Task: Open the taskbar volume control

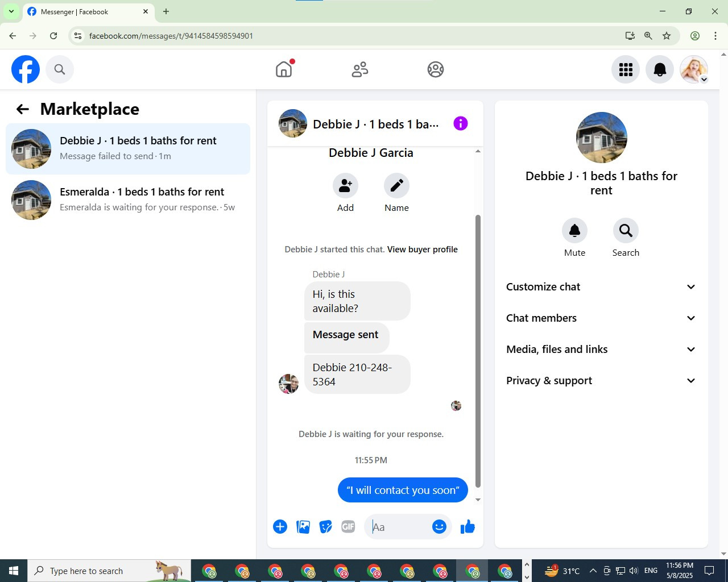Action: (634, 571)
